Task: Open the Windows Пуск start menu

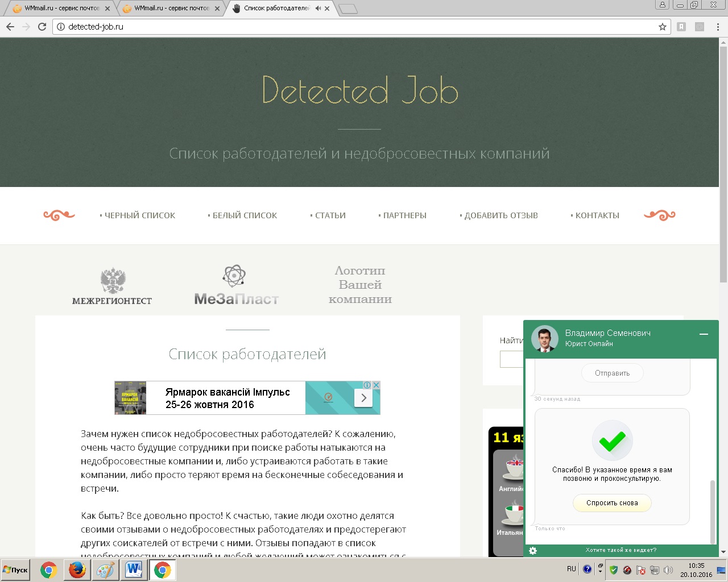Action: pos(16,570)
